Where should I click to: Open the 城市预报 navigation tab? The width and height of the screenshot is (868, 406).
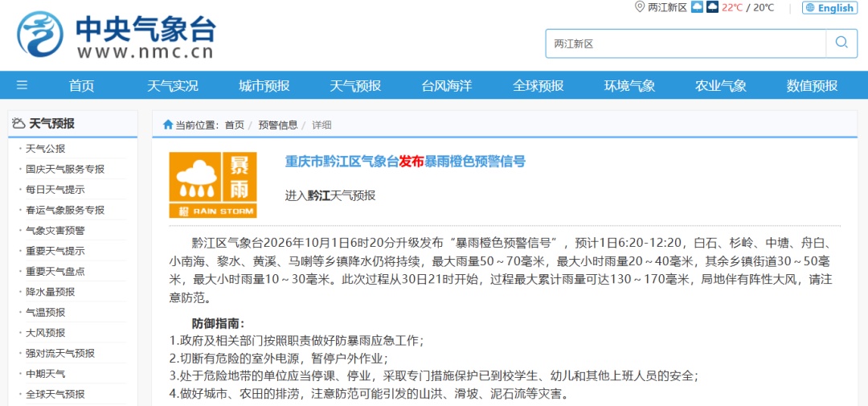coord(264,86)
